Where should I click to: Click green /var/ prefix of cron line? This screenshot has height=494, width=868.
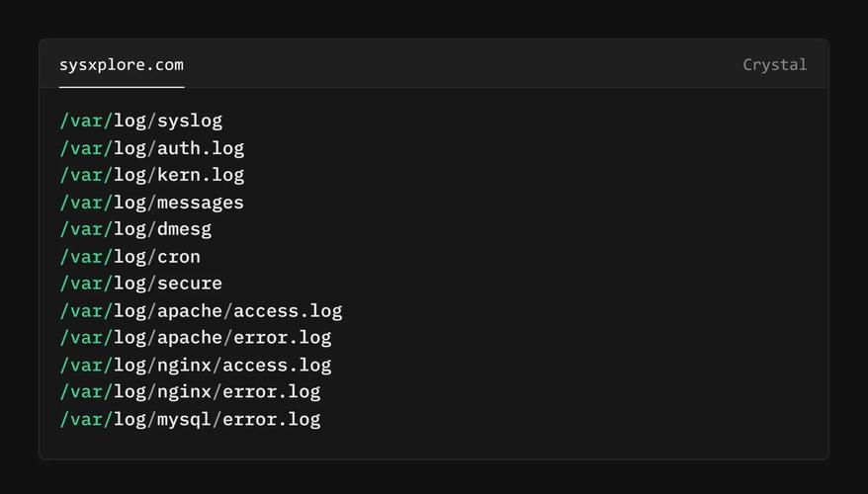click(86, 257)
